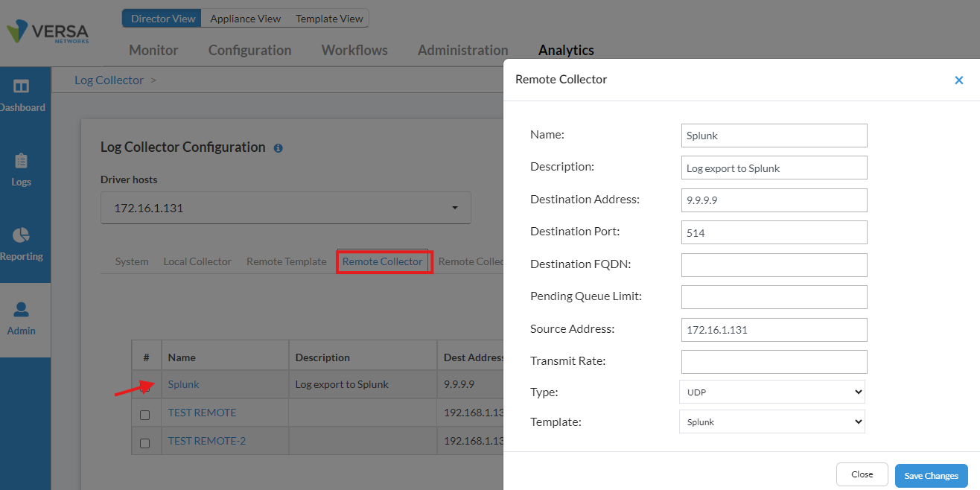Open the TEST REMOTE-2 collector link
The image size is (980, 490).
(206, 441)
